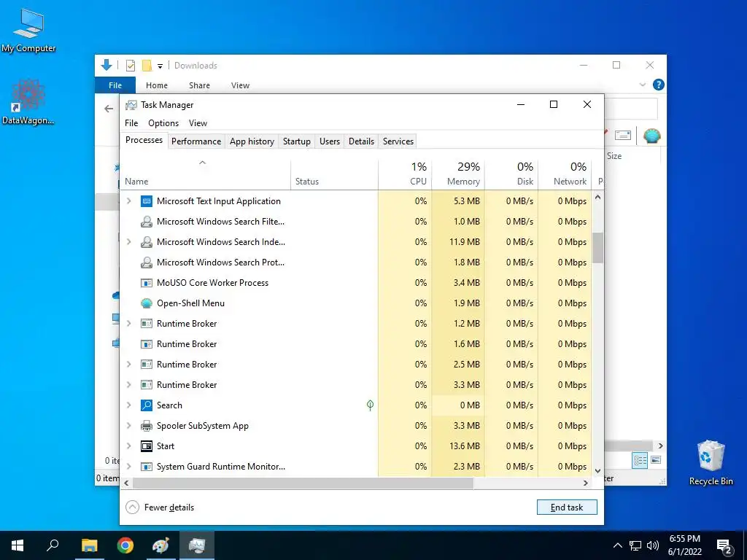Click the Search process magnifier icon
Image resolution: width=747 pixels, height=560 pixels.
146,405
